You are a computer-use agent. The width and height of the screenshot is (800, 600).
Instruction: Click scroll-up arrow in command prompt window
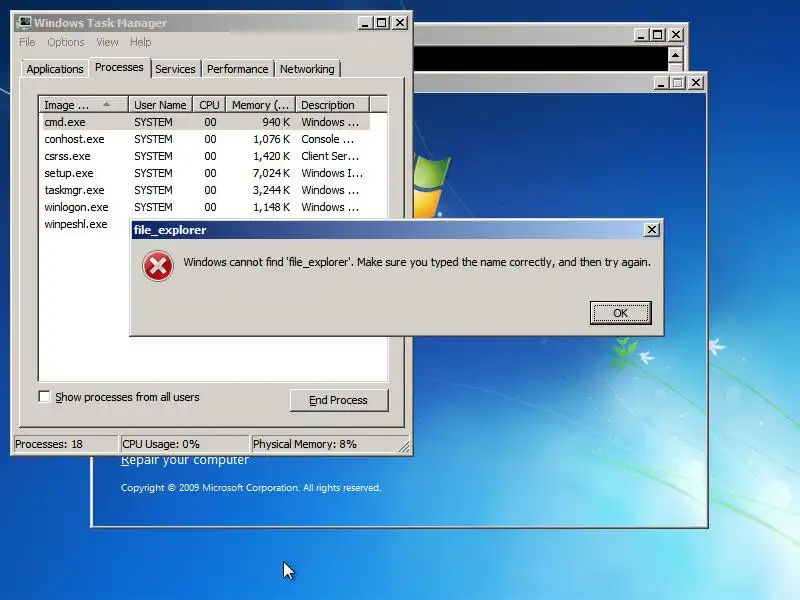675,55
